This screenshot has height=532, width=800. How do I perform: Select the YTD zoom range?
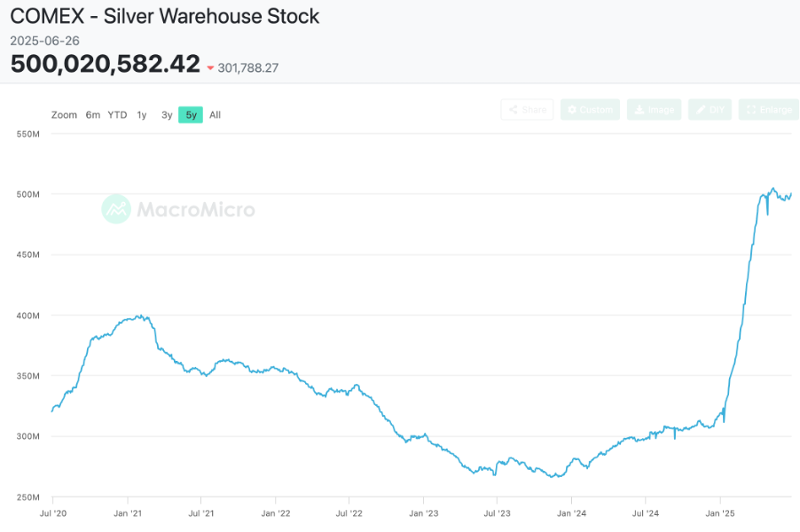pyautogui.click(x=117, y=114)
